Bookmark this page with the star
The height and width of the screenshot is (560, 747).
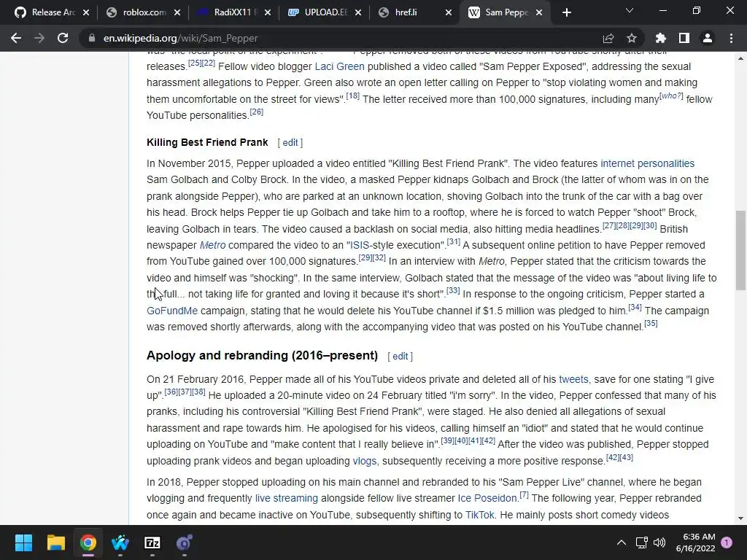coord(632,38)
